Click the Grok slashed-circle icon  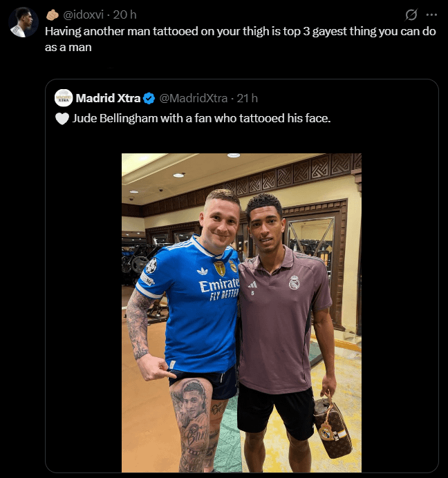click(411, 14)
